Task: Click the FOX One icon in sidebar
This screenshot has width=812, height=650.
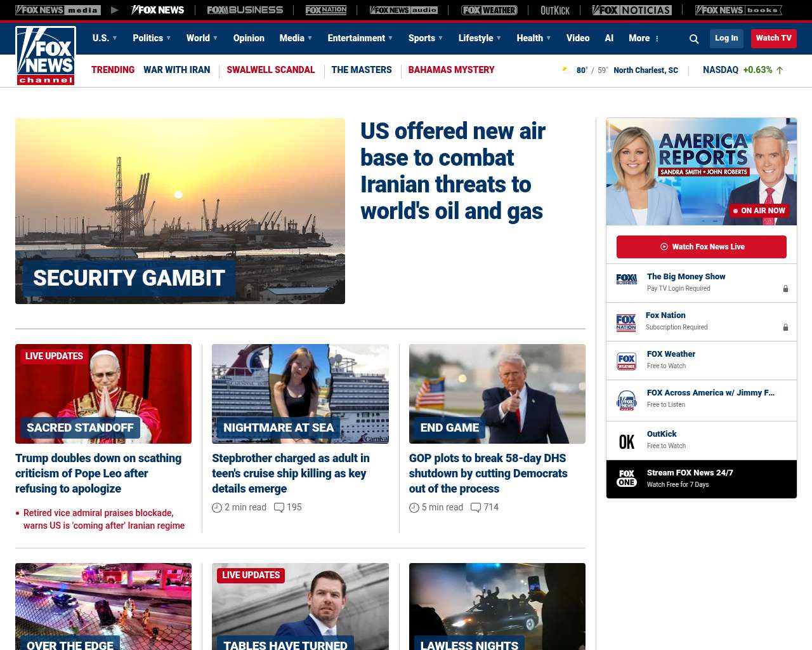Action: [x=627, y=479]
